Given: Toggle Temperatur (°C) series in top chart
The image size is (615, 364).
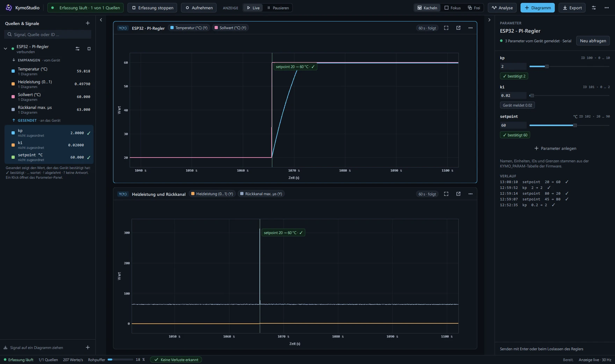Looking at the screenshot, I should (189, 28).
